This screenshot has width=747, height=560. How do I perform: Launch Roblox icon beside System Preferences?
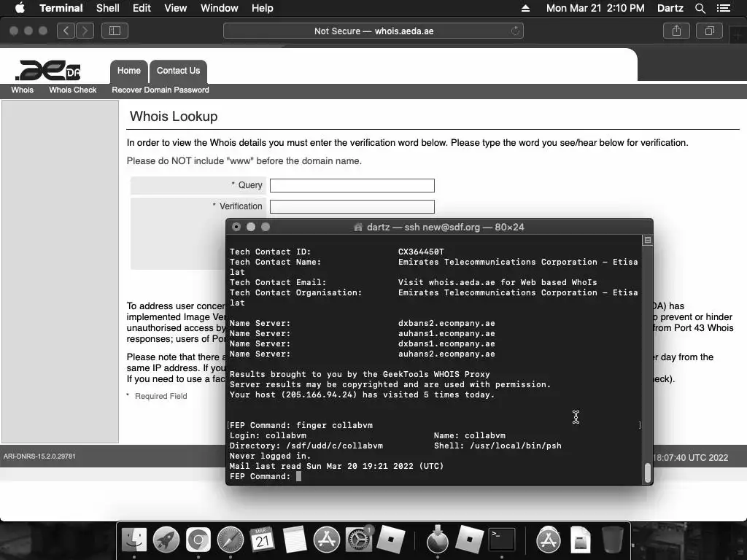391,540
